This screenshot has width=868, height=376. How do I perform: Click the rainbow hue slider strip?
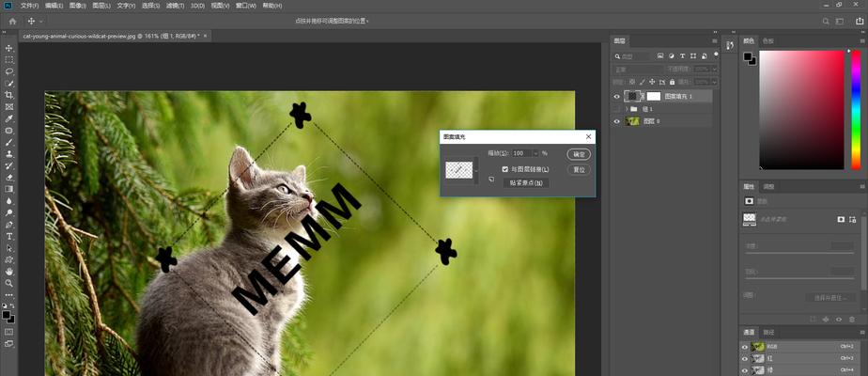click(x=856, y=110)
